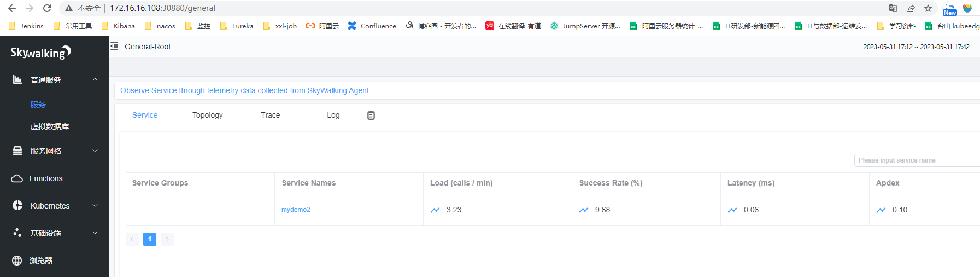The image size is (980, 277).
Task: Open the Functions sidebar item
Action: [46, 178]
